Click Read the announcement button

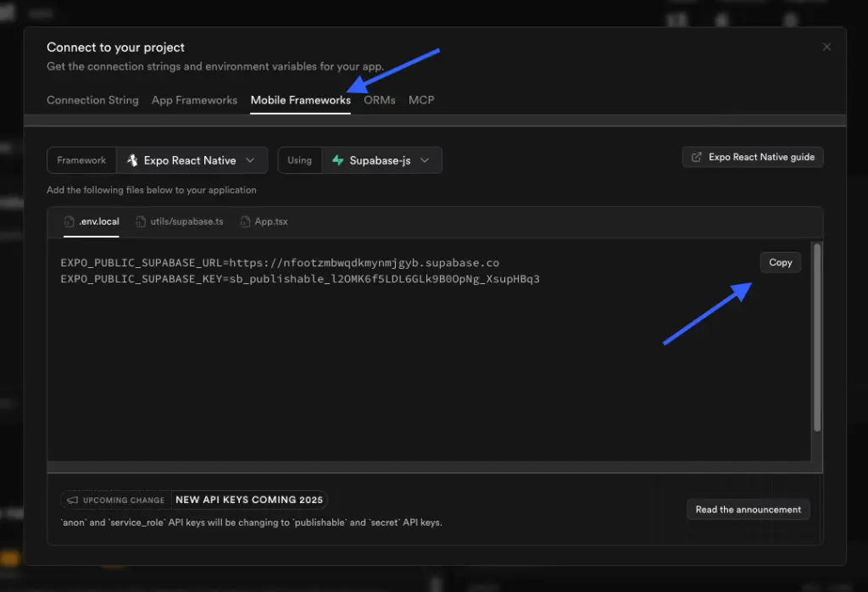click(x=748, y=510)
